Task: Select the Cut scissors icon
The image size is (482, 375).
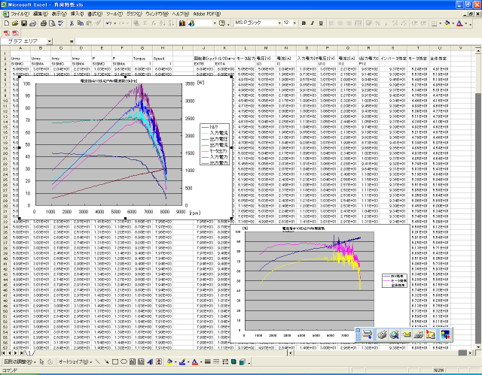Action: 71,23
